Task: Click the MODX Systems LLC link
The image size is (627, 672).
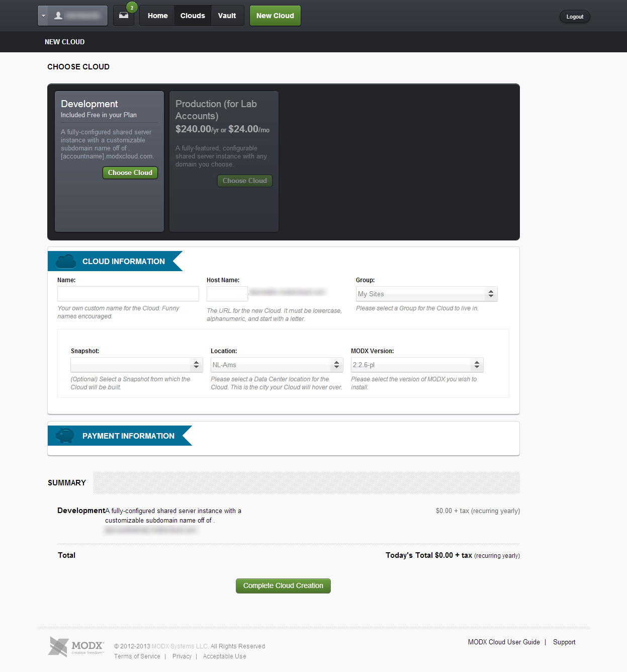Action: click(x=180, y=646)
